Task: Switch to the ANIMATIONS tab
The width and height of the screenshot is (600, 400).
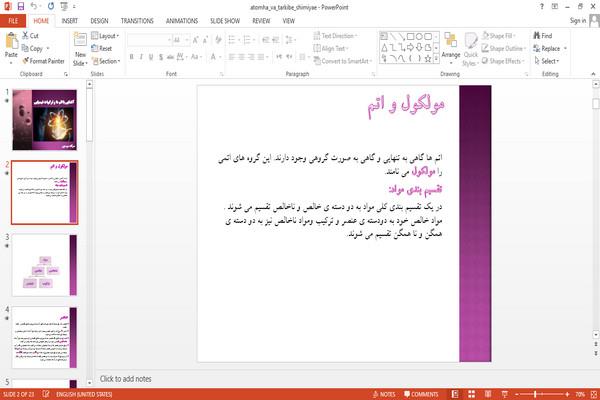Action: click(182, 21)
